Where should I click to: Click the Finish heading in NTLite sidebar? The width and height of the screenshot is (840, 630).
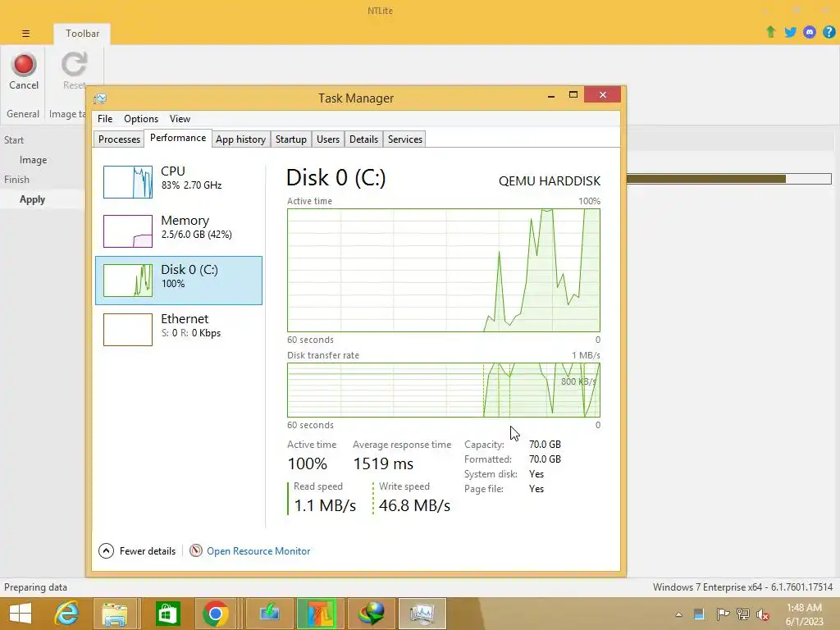coord(16,180)
